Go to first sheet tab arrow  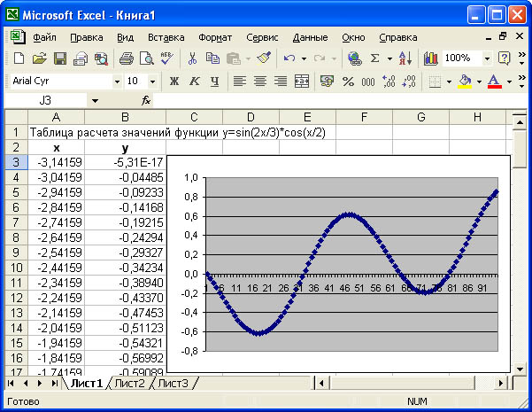point(11,384)
